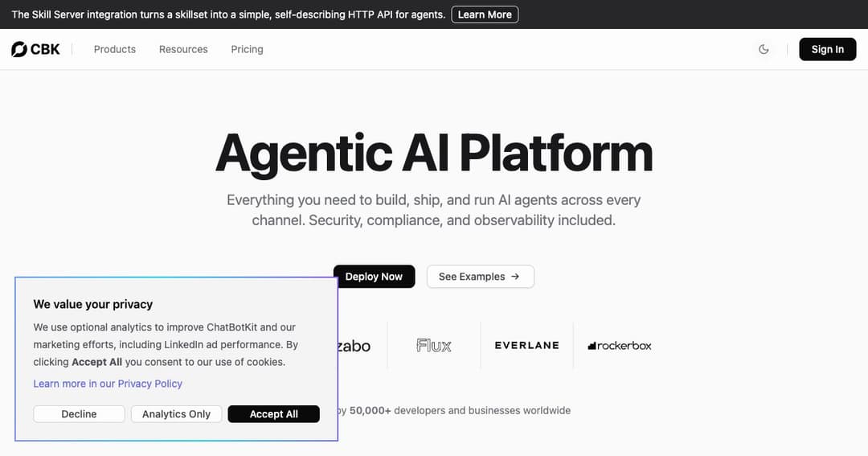Open the Products menu

pyautogui.click(x=115, y=49)
